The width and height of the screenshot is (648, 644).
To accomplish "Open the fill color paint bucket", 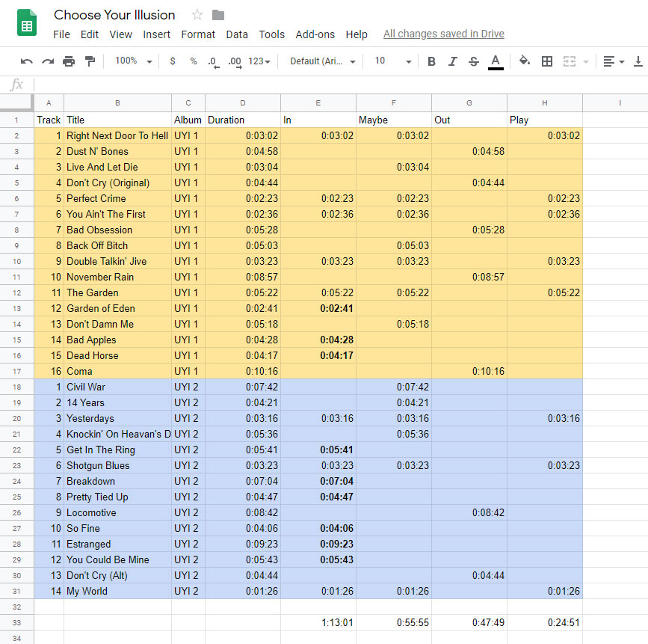I will click(525, 61).
